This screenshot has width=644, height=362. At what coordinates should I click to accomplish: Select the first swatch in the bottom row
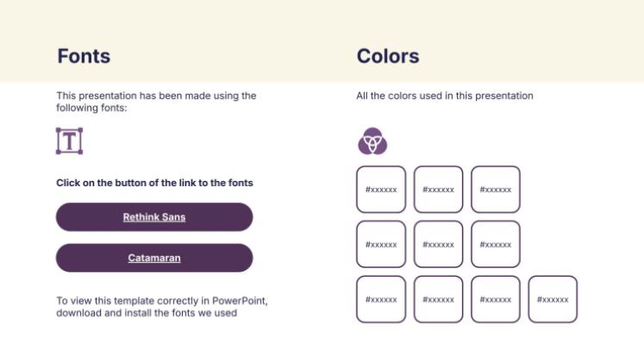tap(381, 299)
